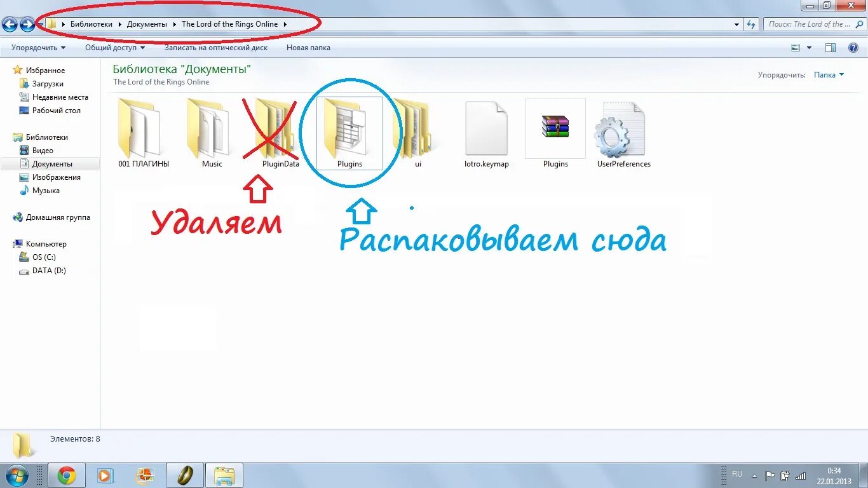Click Записать на оптический диск
The height and width of the screenshot is (488, 868).
coord(216,48)
